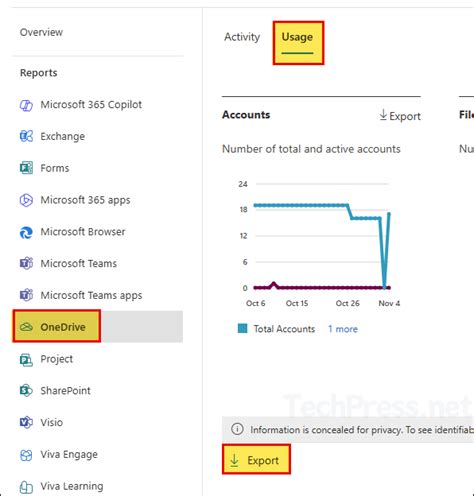The width and height of the screenshot is (474, 496).
Task: Click the Accounts card heading
Action: [246, 115]
